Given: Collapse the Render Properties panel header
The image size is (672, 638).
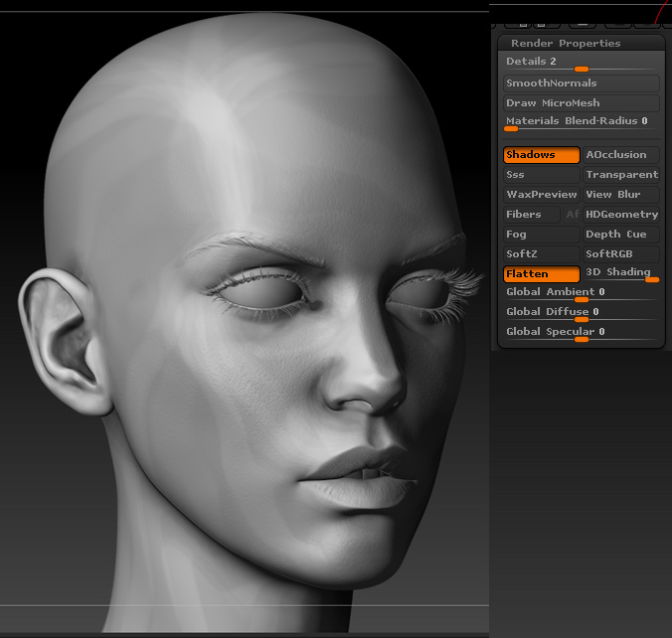Looking at the screenshot, I should [565, 44].
